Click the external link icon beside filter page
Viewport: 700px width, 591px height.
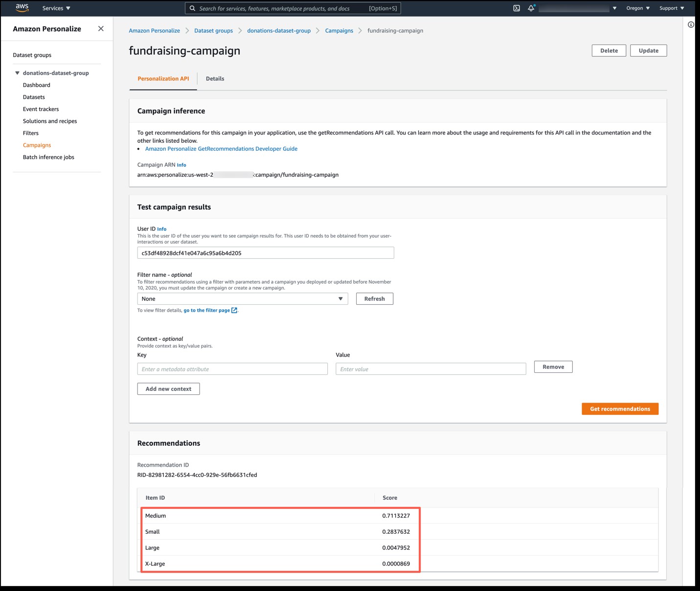click(x=234, y=310)
